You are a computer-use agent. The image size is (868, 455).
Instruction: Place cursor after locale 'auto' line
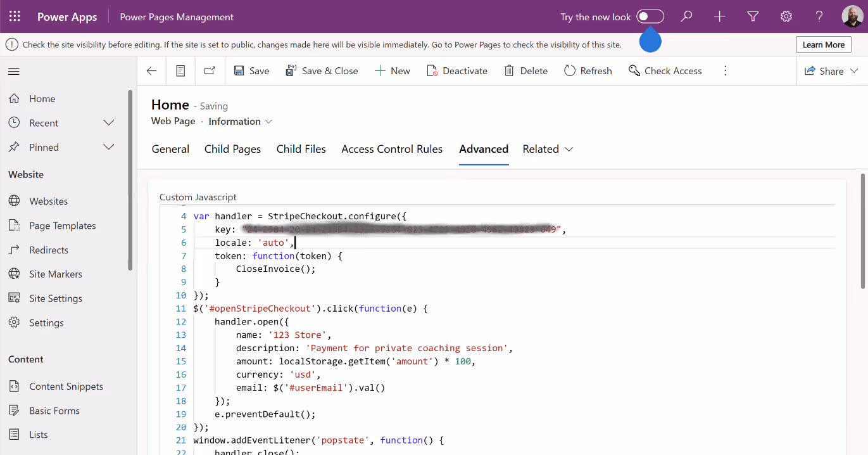click(x=295, y=243)
